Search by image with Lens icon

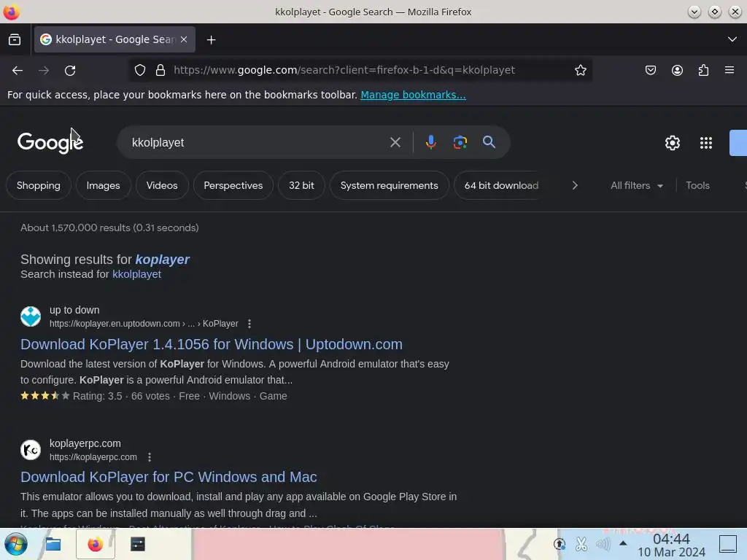point(460,142)
